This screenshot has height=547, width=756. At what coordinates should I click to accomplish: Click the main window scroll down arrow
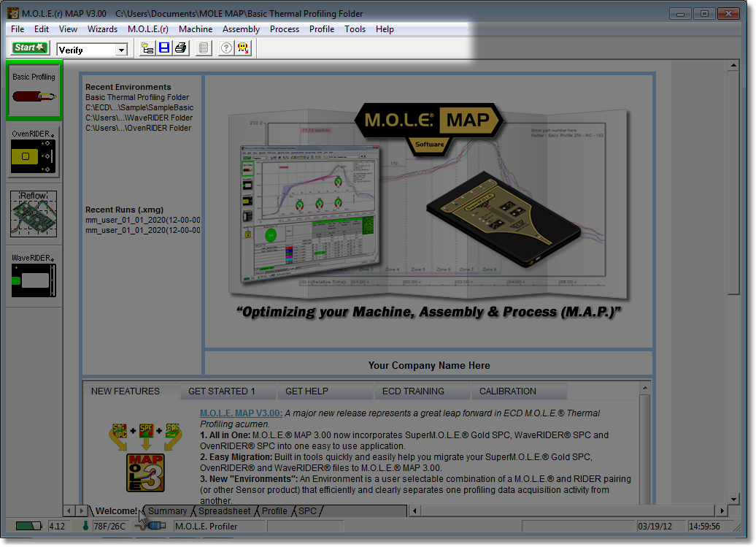point(733,499)
